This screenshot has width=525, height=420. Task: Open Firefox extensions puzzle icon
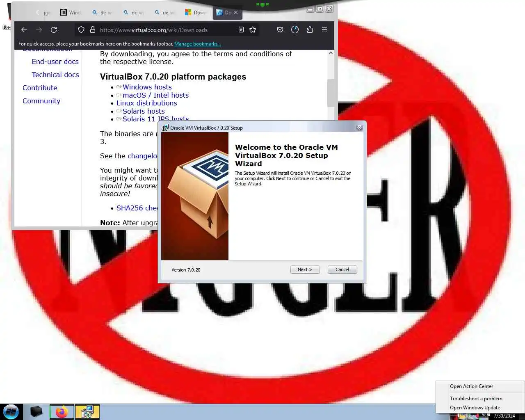pyautogui.click(x=310, y=30)
